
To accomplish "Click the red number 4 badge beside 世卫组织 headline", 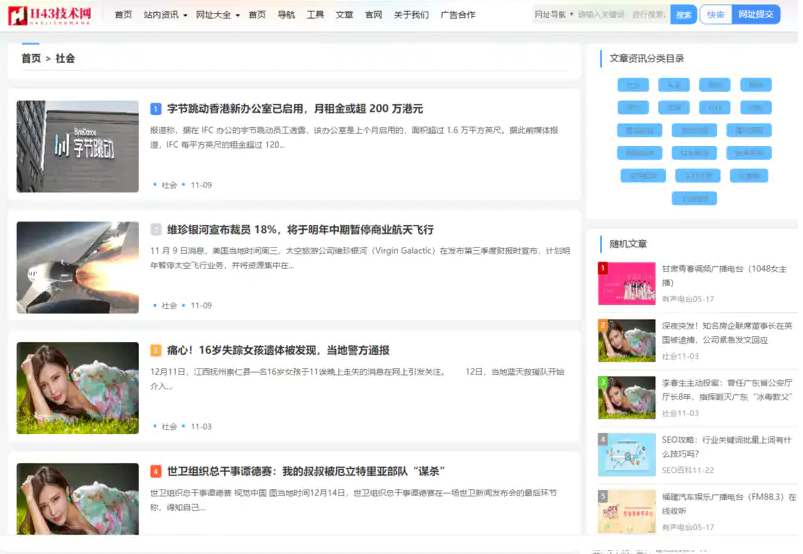I will pyautogui.click(x=156, y=471).
